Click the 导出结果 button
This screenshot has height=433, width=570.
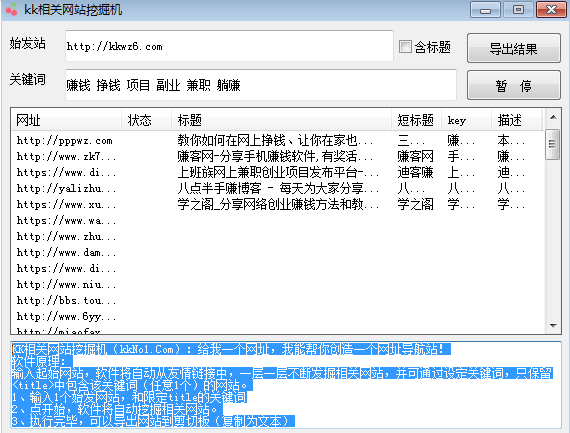pos(513,48)
